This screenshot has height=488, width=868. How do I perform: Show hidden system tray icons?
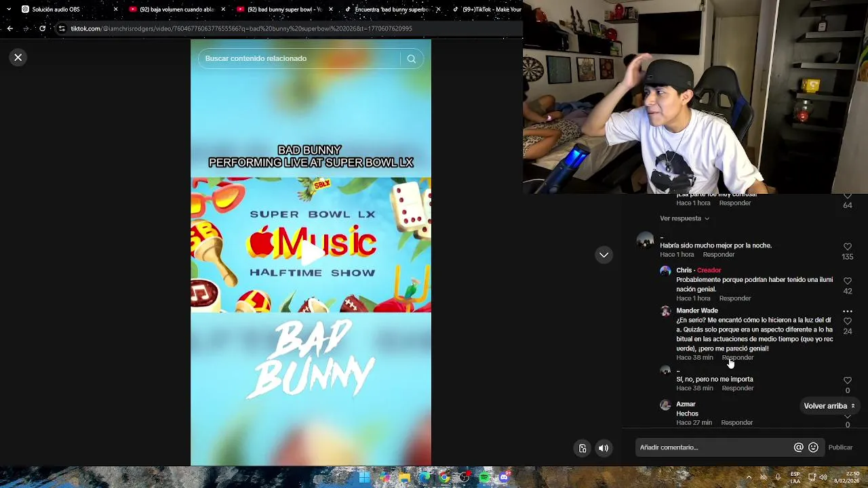(749, 477)
